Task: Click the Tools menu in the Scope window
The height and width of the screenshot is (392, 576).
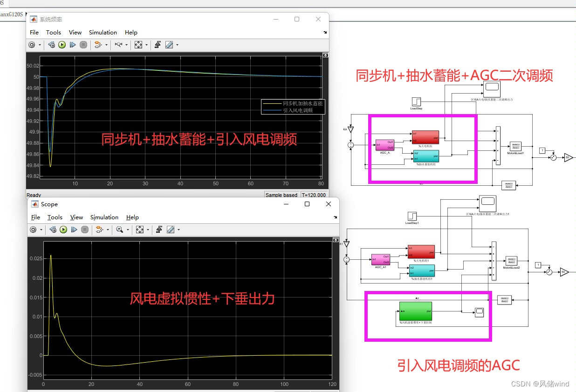Action: (55, 217)
